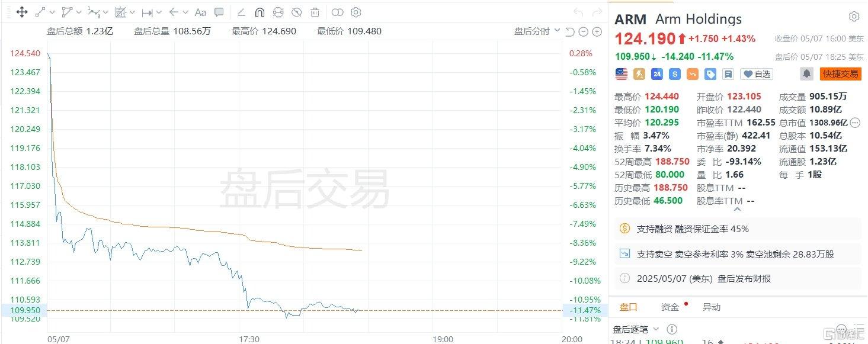Toggle the chart overlay comparison icon

tap(337, 12)
